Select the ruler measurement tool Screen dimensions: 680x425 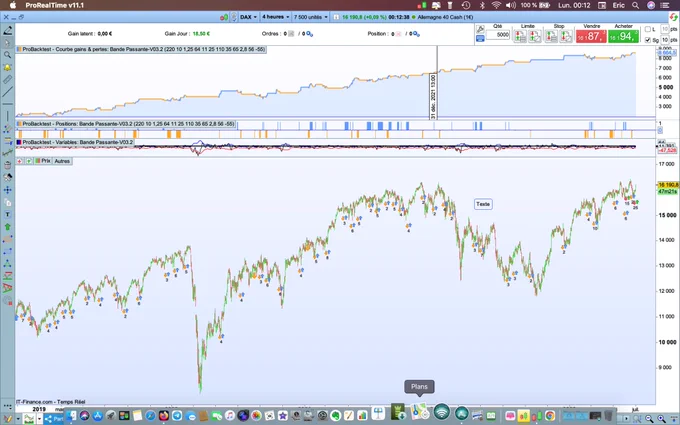(7, 79)
